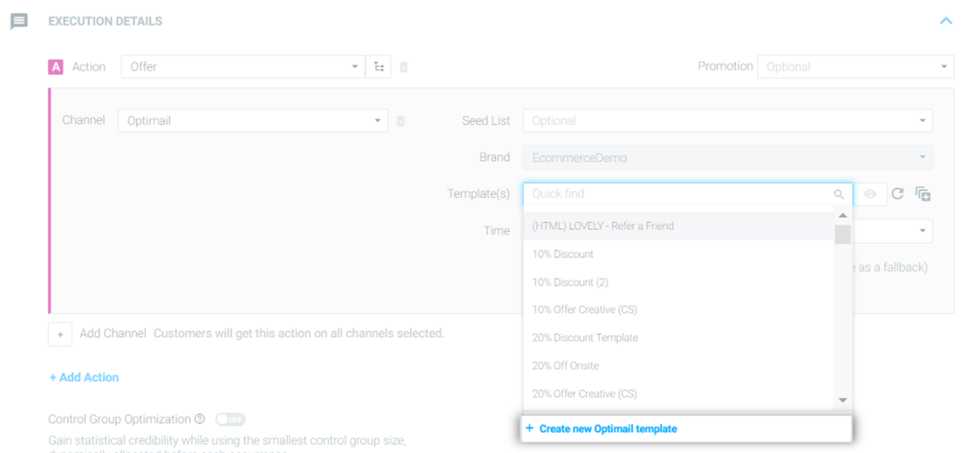The image size is (980, 453).
Task: Click the template list scrollbar down arrow
Action: (x=843, y=400)
